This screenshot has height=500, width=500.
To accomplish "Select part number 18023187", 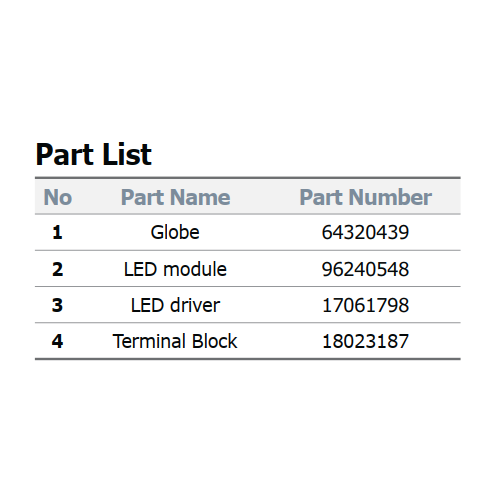I will (x=365, y=341).
